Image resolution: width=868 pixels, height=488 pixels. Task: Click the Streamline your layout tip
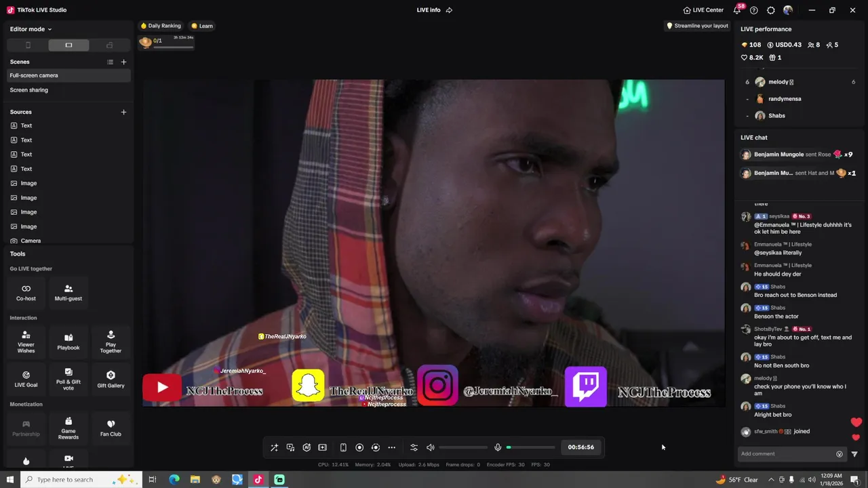click(697, 26)
